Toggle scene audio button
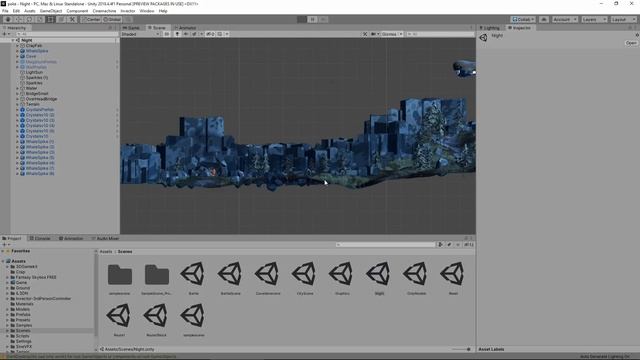 186,34
